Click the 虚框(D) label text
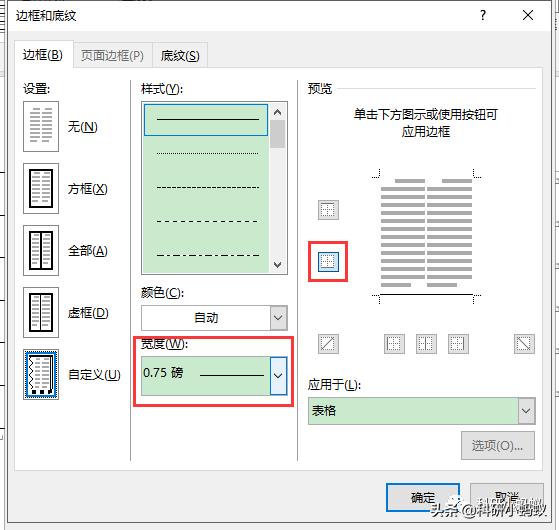The image size is (559, 530). (x=88, y=313)
